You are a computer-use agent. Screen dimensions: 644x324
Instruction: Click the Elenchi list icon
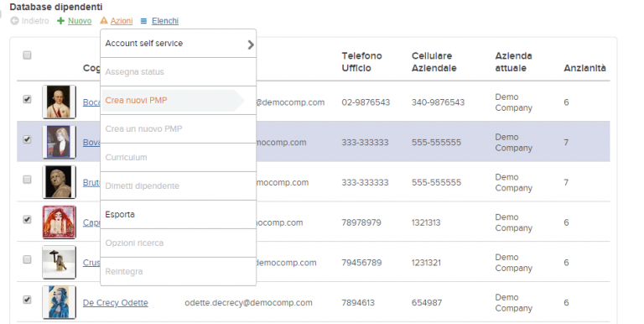143,21
